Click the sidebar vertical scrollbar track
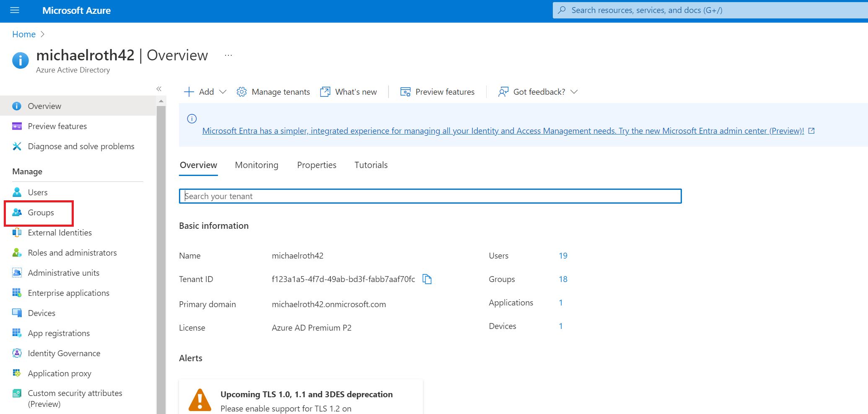The width and height of the screenshot is (868, 414). point(161,260)
